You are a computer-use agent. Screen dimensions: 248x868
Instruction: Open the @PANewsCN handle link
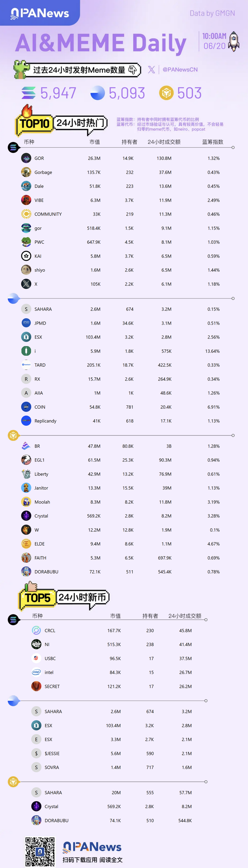click(180, 69)
